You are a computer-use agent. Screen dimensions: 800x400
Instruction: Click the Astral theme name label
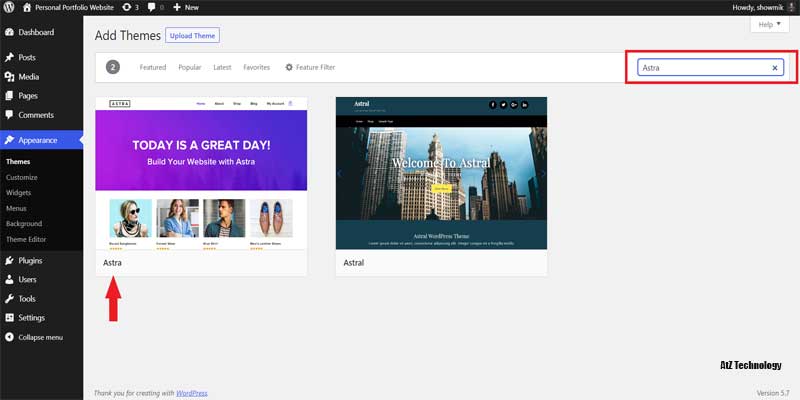(354, 263)
